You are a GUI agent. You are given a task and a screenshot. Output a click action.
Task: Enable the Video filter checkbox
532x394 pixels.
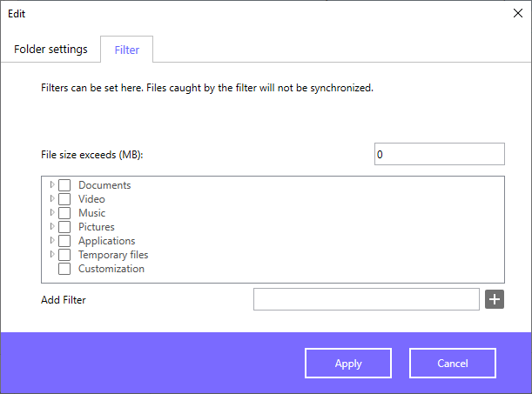click(x=64, y=199)
